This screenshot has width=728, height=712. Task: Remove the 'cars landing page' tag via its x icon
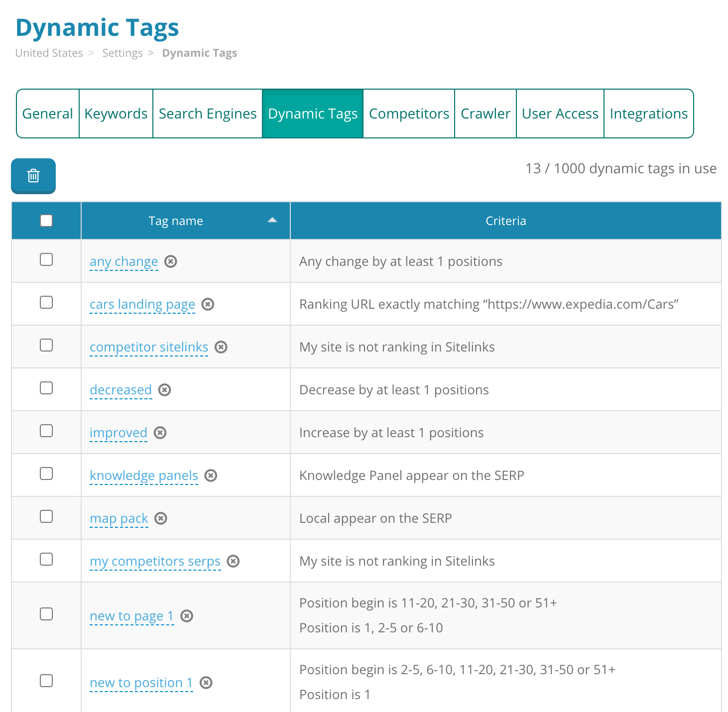(209, 304)
